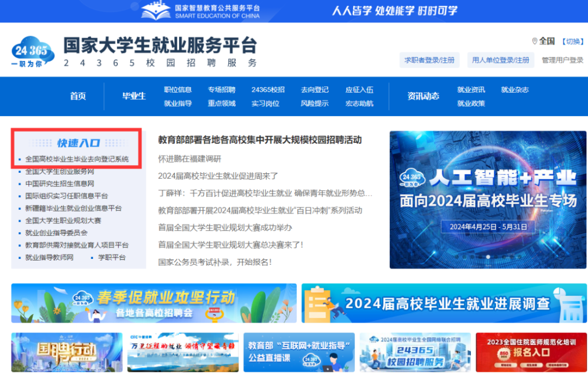Open 全国大学生职业规划大赛 quick link
Image resolution: width=588 pixels, height=376 pixels.
63,221
